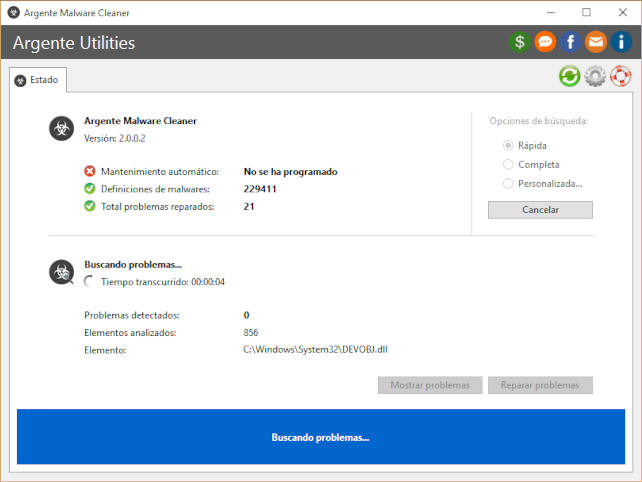This screenshot has height=482, width=642.
Task: Click the Cancelar button
Action: coord(540,210)
